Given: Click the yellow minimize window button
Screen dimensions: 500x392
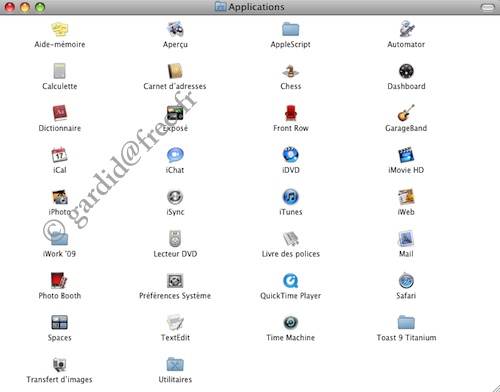Looking at the screenshot, I should click(x=25, y=7).
